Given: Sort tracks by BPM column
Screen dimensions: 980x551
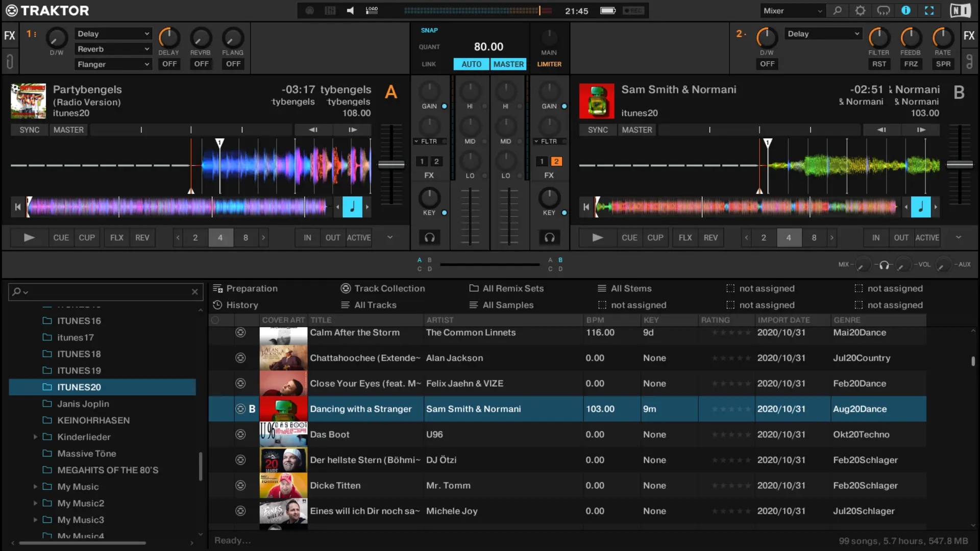Looking at the screenshot, I should (x=611, y=320).
